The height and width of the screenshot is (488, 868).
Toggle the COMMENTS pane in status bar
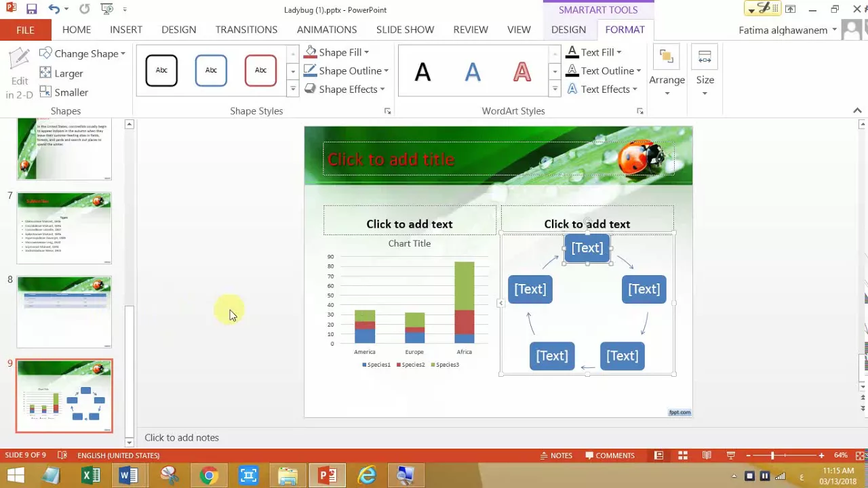coord(610,455)
